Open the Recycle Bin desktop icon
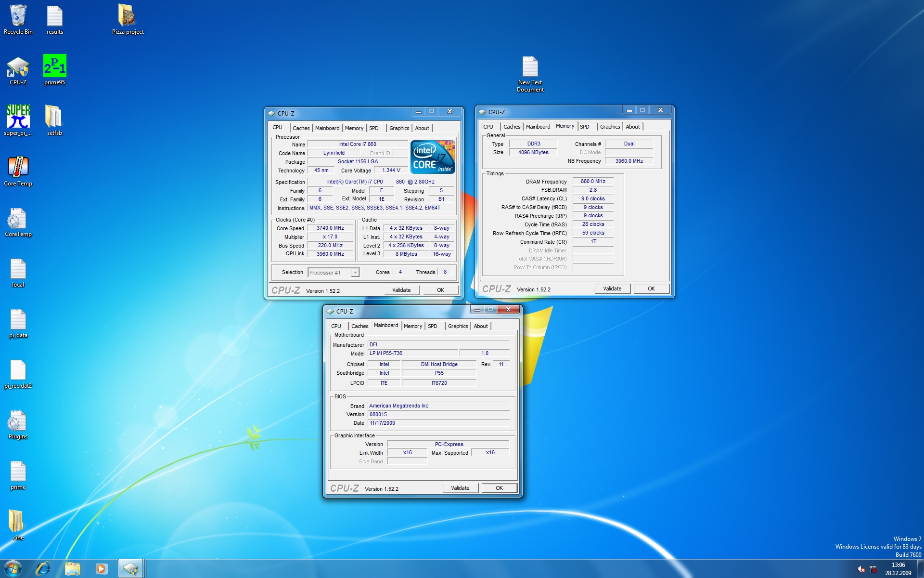This screenshot has width=924, height=578. click(x=18, y=19)
